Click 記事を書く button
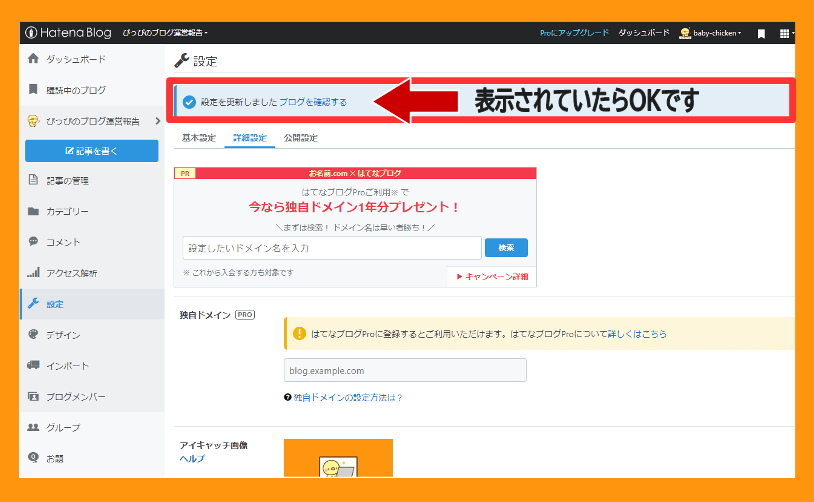Screen dimensions: 814x502 (91, 151)
